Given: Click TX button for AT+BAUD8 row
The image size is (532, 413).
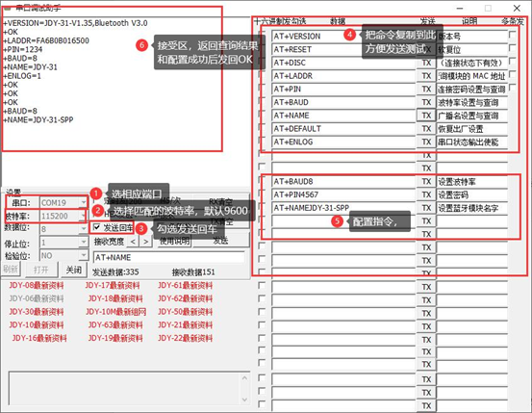Looking at the screenshot, I should tap(426, 182).
